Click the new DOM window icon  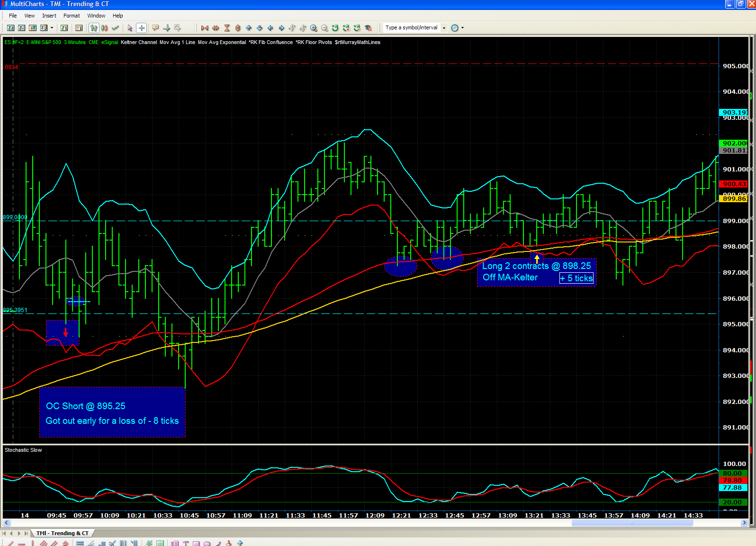pyautogui.click(x=32, y=28)
